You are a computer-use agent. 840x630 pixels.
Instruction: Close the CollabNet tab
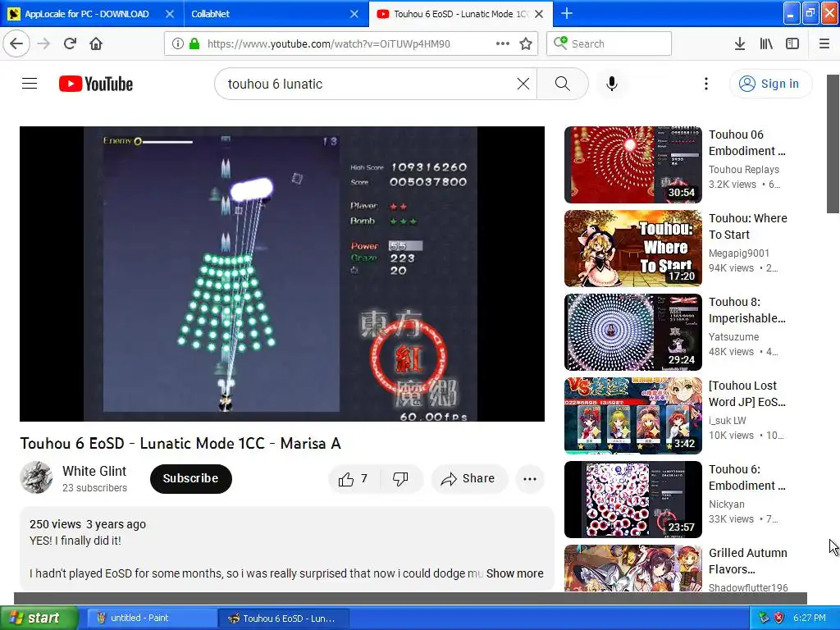354,14
